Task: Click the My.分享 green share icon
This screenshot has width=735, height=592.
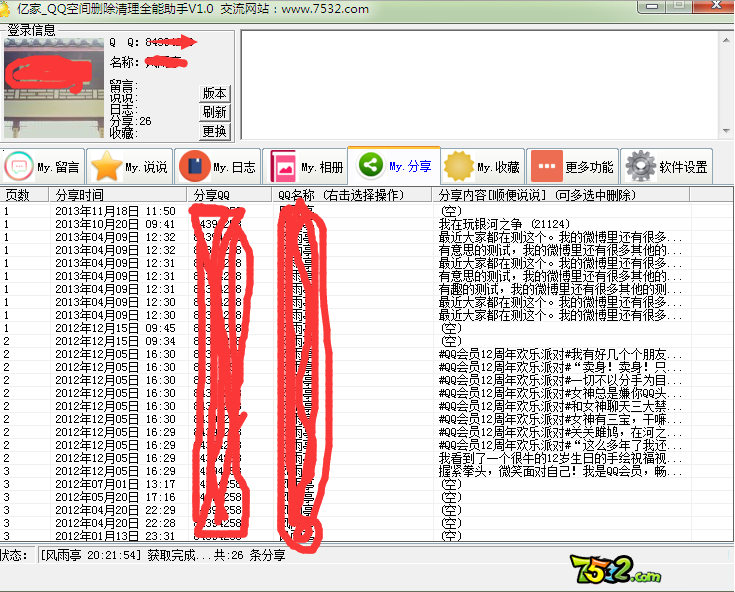Action: [x=371, y=165]
